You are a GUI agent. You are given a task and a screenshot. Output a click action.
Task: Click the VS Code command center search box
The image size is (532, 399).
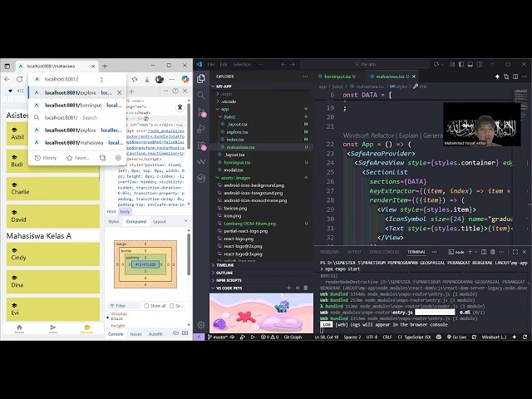point(364,64)
